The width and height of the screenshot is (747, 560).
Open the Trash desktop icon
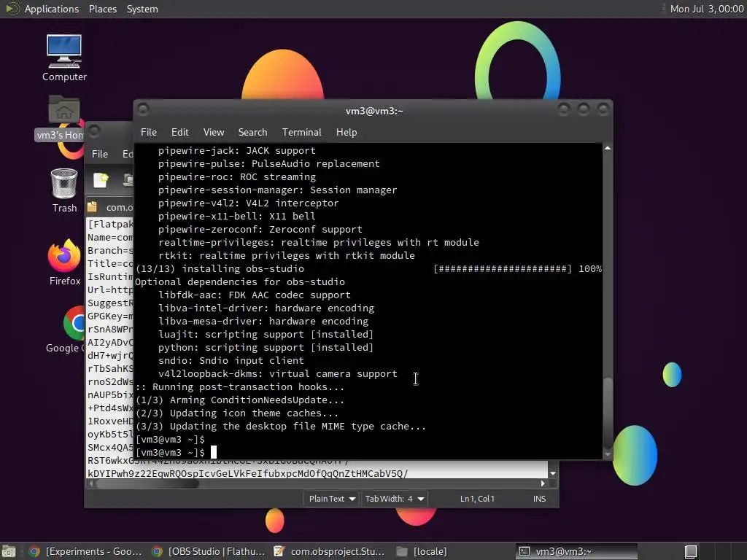64,190
